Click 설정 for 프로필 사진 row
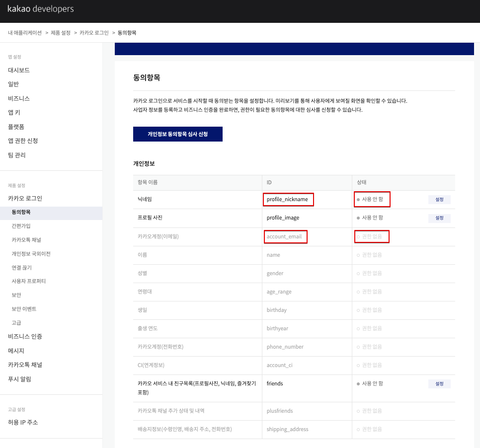480x448 pixels. tap(439, 218)
